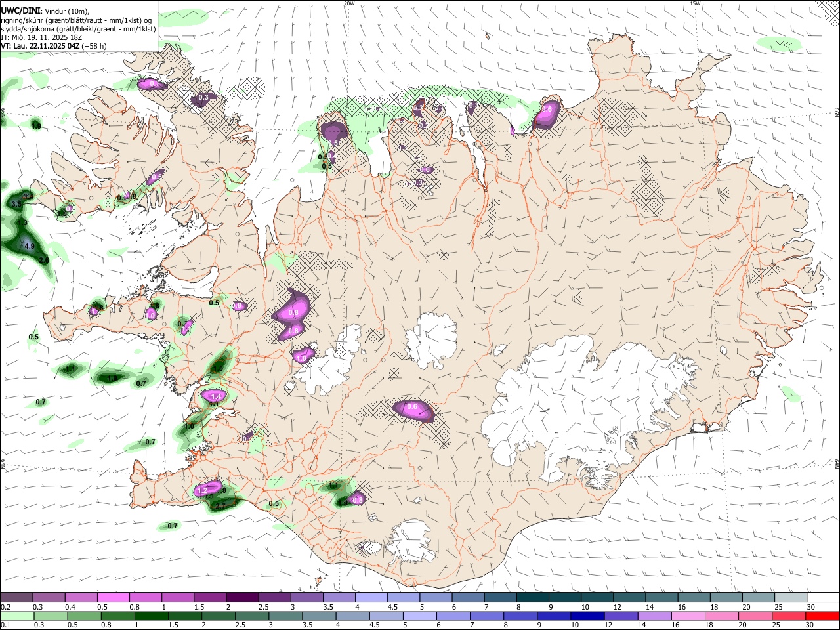Pick the medium green 0.5 rain legend swatch
Image resolution: width=840 pixels, height=630 pixels.
[84, 616]
